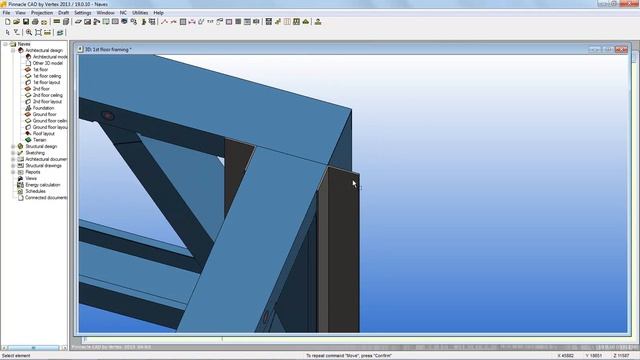
Task: Click the zoom-all fit frame icon beside magnifier
Action: (x=38, y=32)
